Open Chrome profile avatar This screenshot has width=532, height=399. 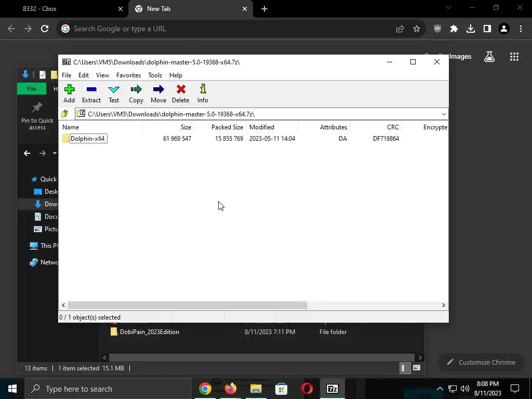(x=504, y=29)
